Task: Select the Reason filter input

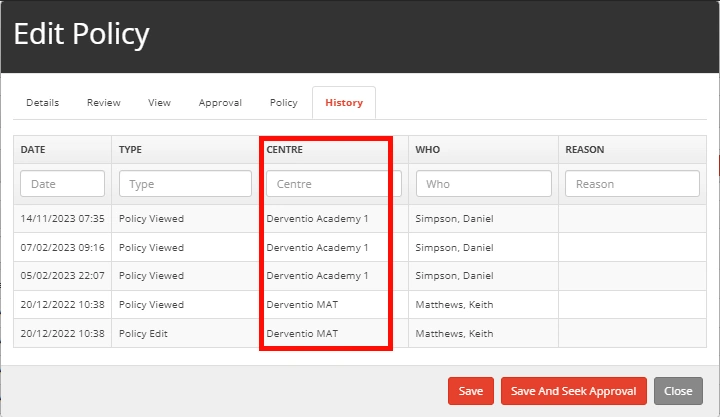Action: click(x=632, y=184)
